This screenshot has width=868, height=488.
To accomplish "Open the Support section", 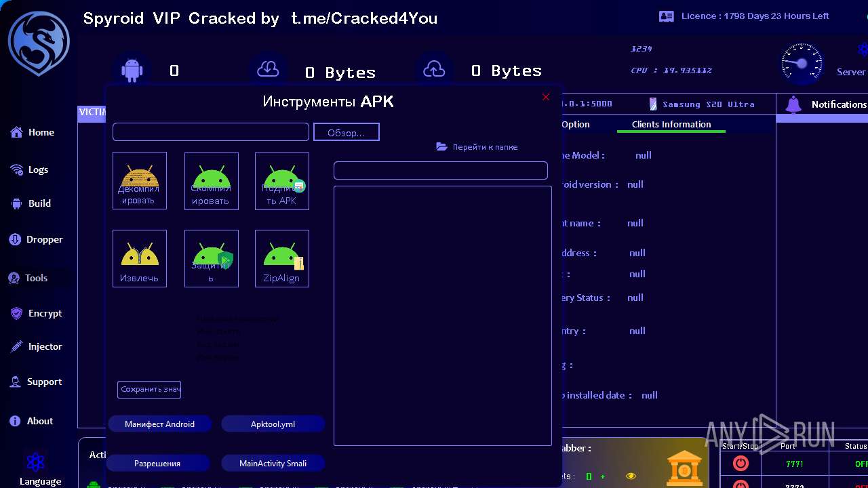I will coord(35,382).
